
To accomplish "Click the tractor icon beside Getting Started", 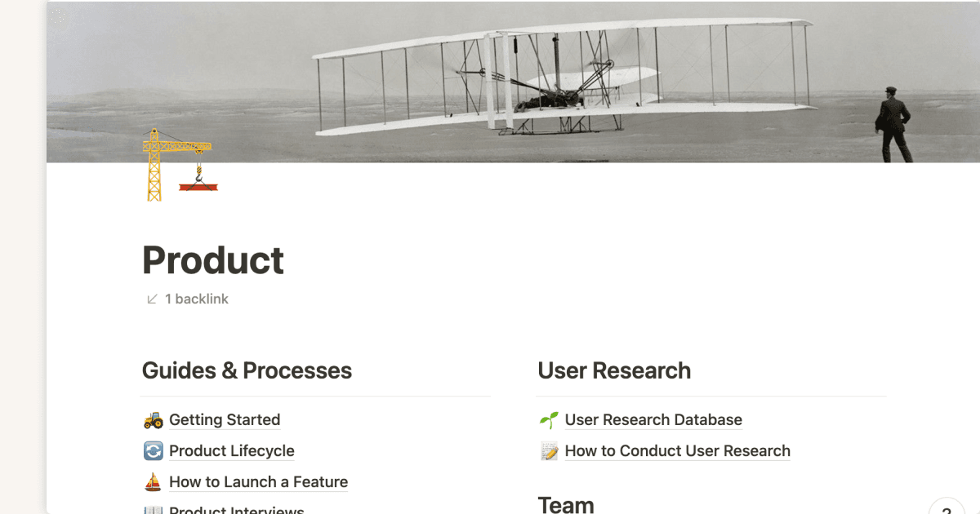I will (x=152, y=419).
